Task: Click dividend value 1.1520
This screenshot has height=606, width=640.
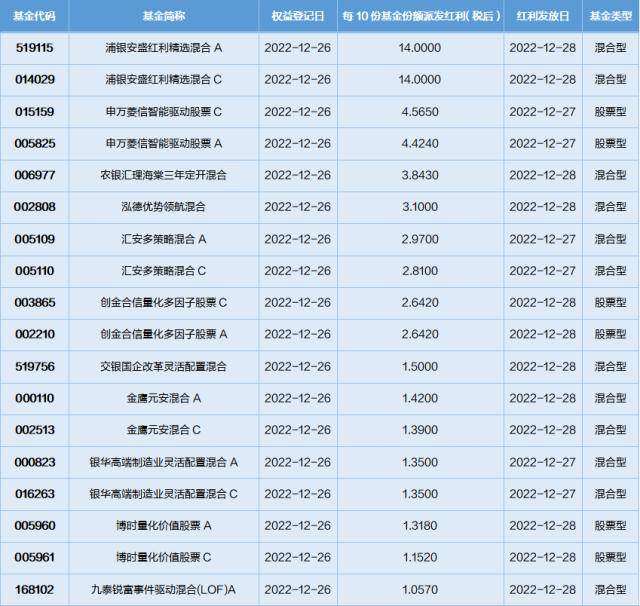Action: click(420, 557)
